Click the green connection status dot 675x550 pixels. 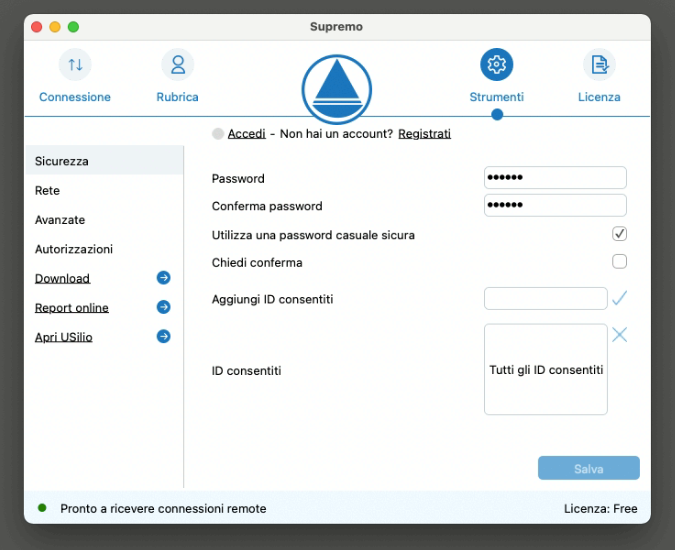pos(42,508)
